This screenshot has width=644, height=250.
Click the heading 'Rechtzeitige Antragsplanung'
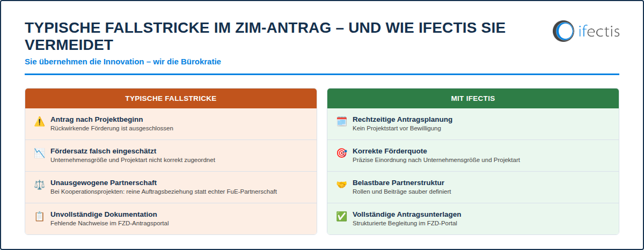tap(402, 119)
